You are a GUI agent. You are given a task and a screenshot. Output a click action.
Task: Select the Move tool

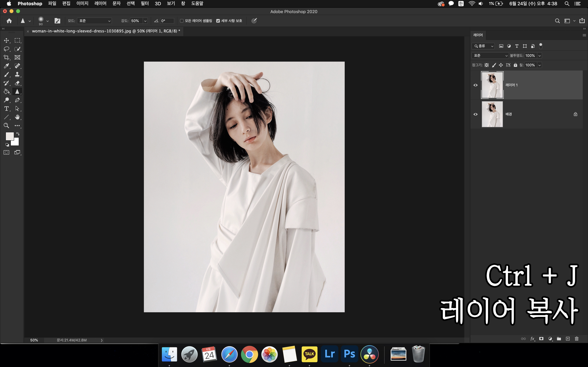pos(6,40)
